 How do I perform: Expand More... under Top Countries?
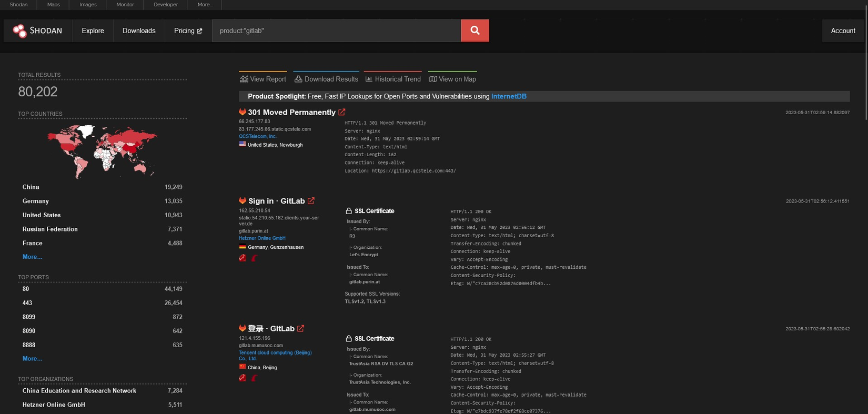coord(33,257)
